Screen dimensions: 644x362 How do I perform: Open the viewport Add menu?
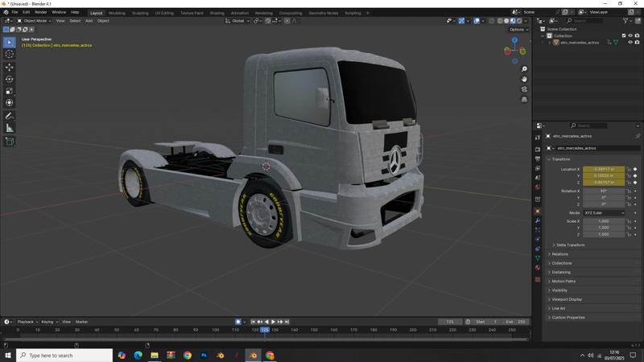click(x=89, y=21)
